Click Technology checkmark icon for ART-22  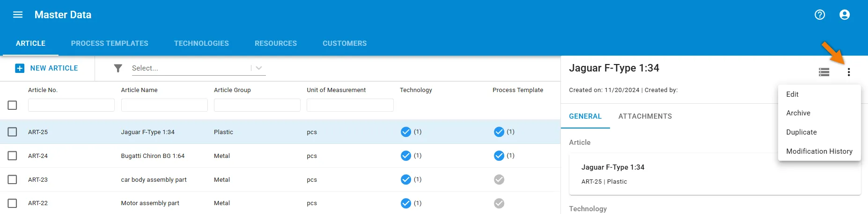point(406,203)
